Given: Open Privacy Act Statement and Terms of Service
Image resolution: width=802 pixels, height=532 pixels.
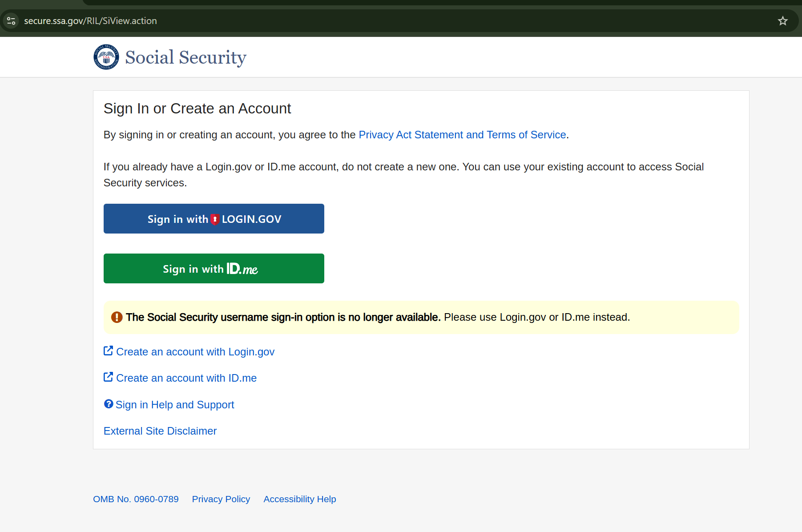Looking at the screenshot, I should pos(462,135).
